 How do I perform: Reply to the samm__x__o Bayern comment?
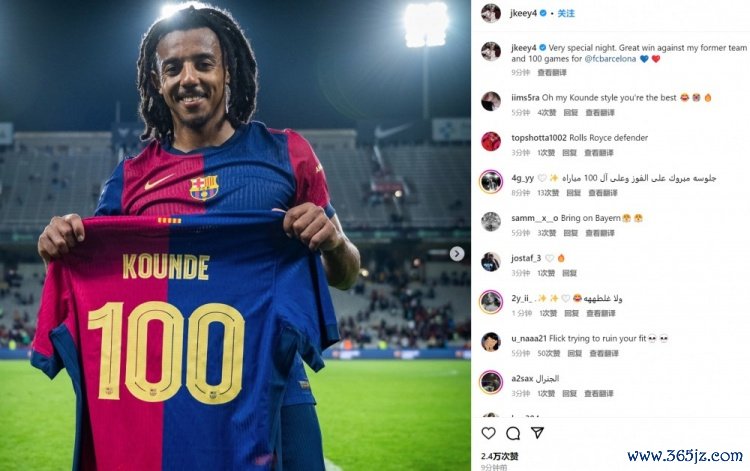click(x=571, y=233)
